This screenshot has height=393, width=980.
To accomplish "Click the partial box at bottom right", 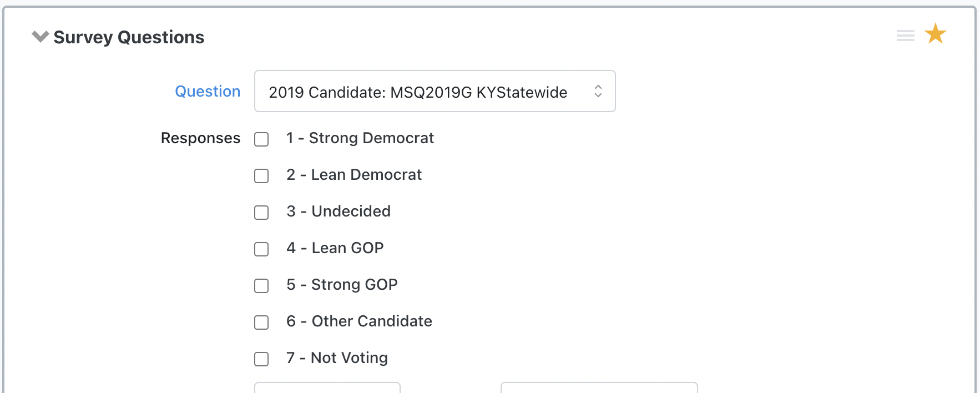I will pyautogui.click(x=599, y=387).
